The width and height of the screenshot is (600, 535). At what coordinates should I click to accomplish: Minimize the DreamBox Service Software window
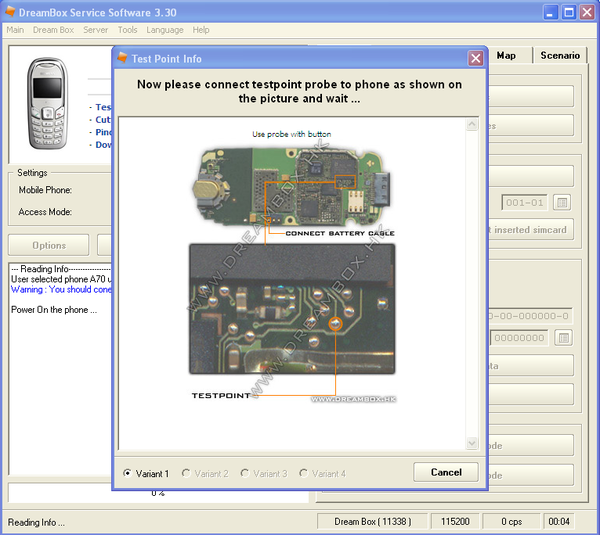[x=550, y=12]
